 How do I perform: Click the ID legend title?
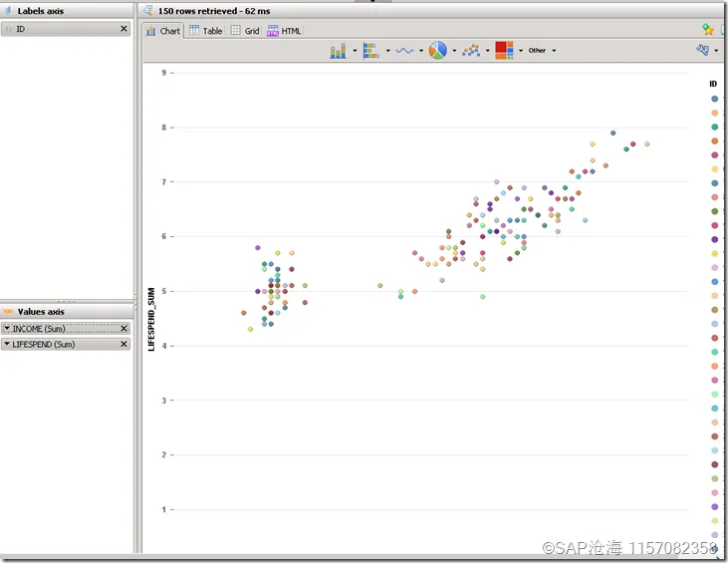tap(713, 84)
